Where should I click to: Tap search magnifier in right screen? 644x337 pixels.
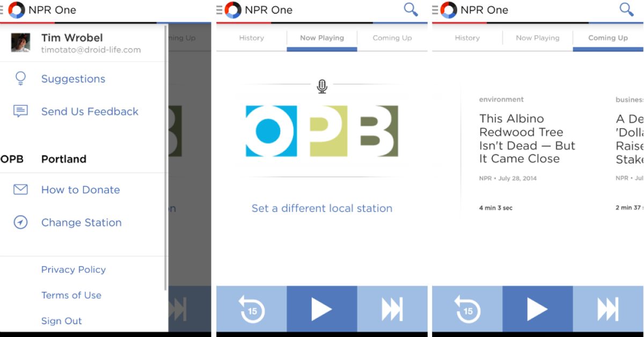pos(626,9)
